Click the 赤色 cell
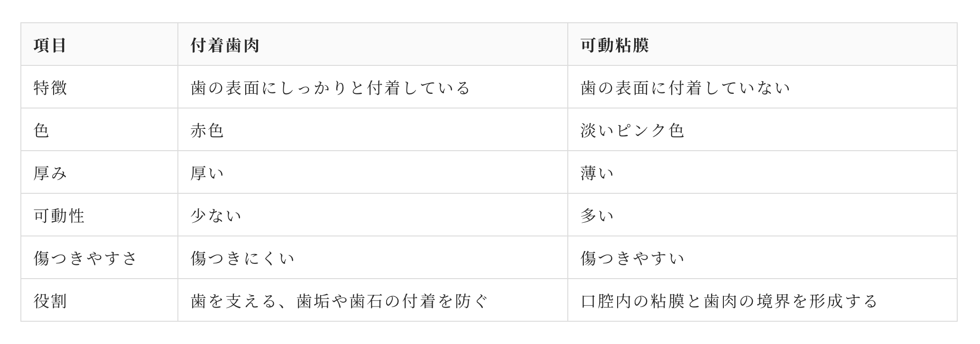The image size is (980, 344). click(373, 130)
